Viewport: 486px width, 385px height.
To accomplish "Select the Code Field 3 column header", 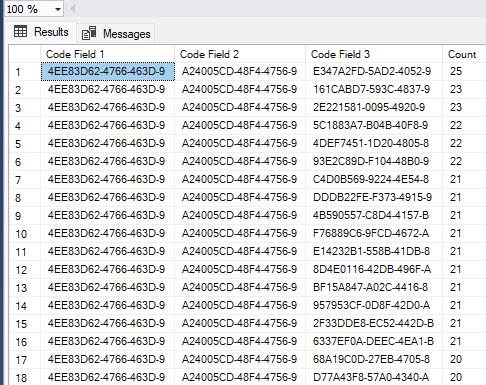I will click(374, 54).
